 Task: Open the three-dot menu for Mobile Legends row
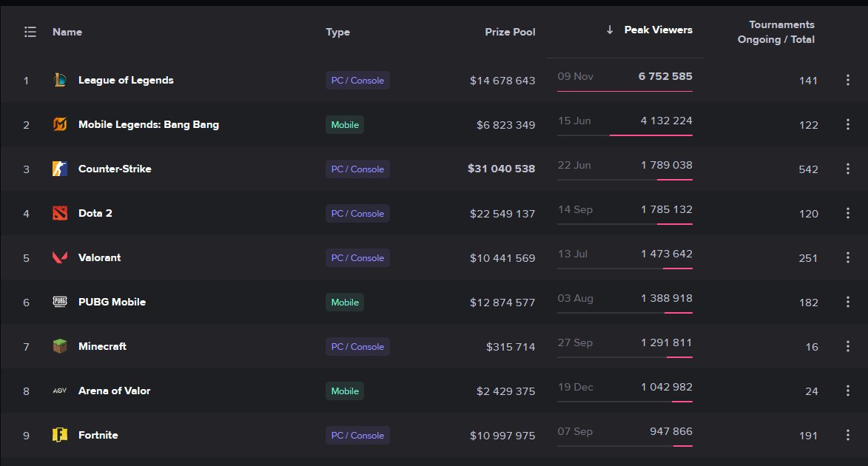pos(847,124)
